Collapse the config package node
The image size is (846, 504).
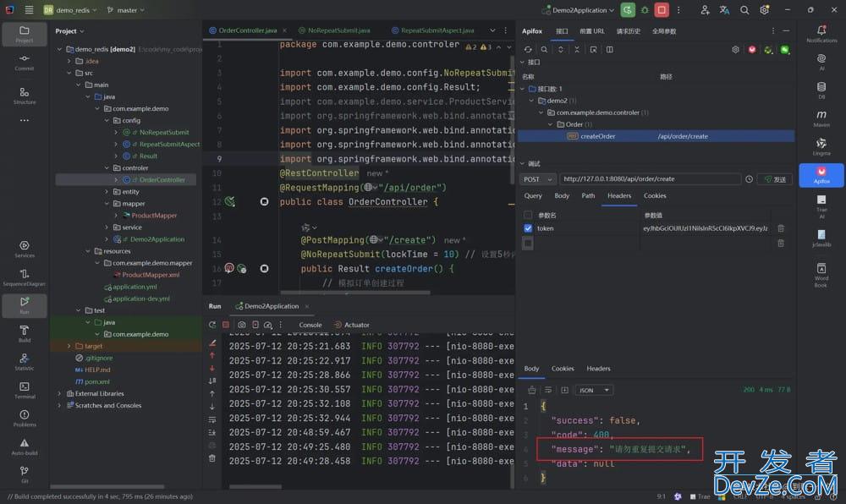click(107, 121)
